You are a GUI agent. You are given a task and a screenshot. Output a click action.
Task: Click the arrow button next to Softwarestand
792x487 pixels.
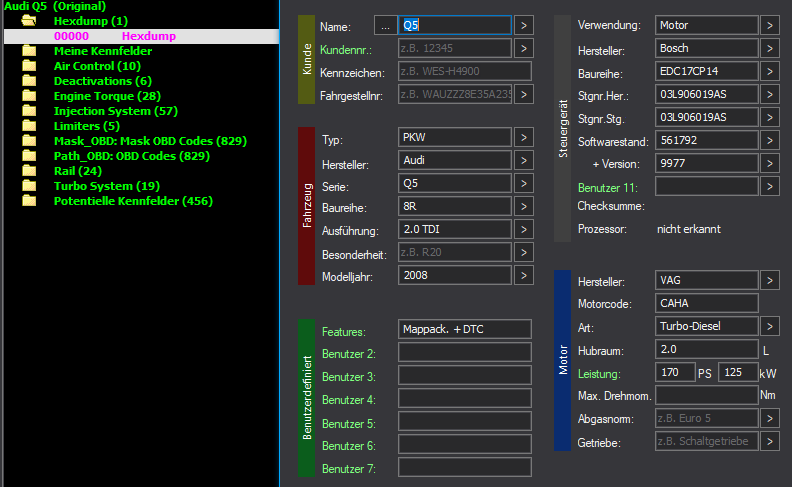[x=769, y=140]
